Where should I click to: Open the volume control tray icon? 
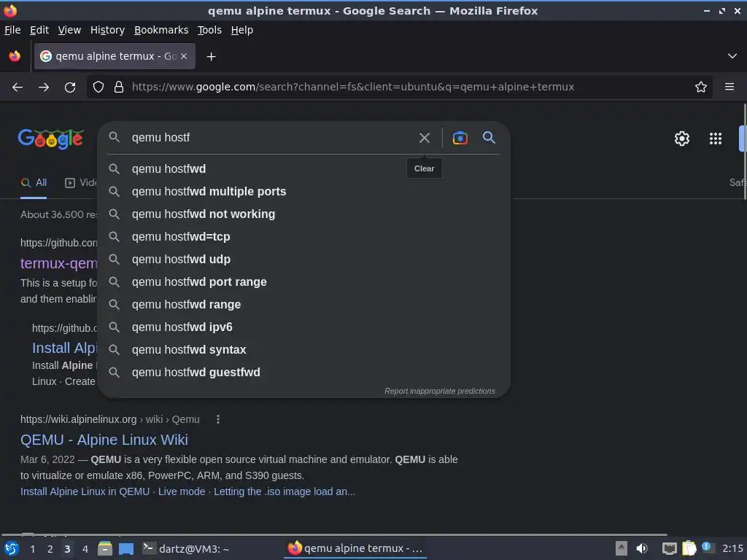642,548
